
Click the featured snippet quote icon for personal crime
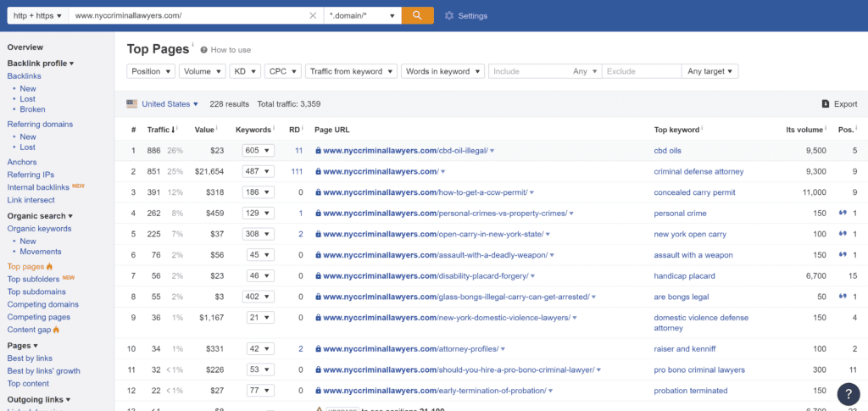(x=843, y=213)
